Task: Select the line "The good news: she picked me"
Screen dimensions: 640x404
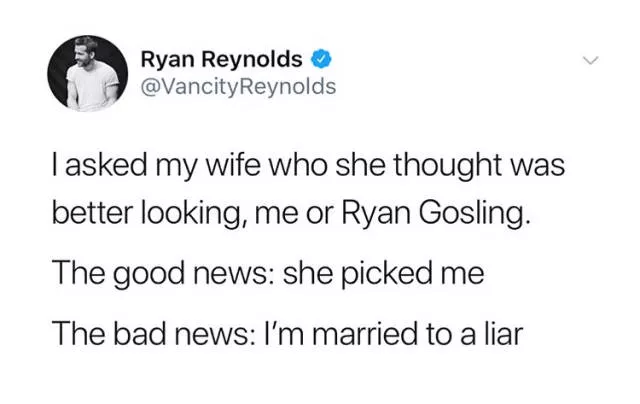Action: pyautogui.click(x=267, y=273)
